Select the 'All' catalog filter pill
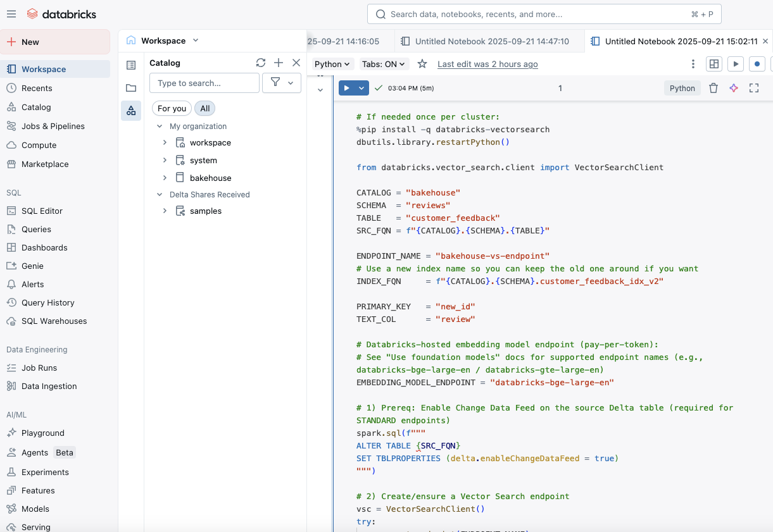Screen dimensions: 773x532 [205, 109]
